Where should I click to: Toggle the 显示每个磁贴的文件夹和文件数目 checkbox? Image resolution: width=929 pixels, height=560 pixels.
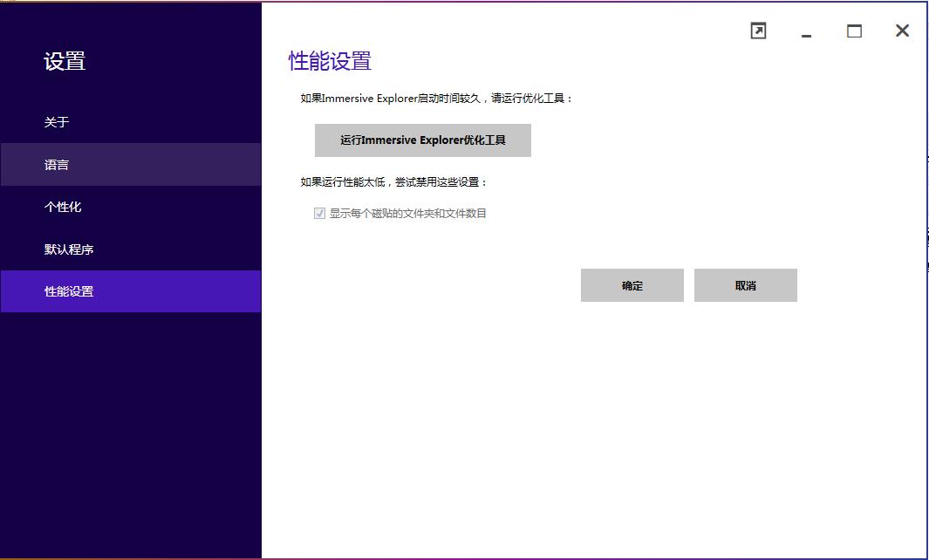point(319,214)
